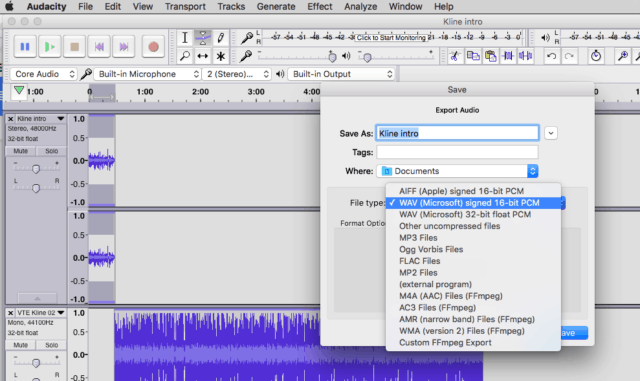Adjust the recording volume slider
The height and width of the screenshot is (381, 640).
tap(332, 57)
